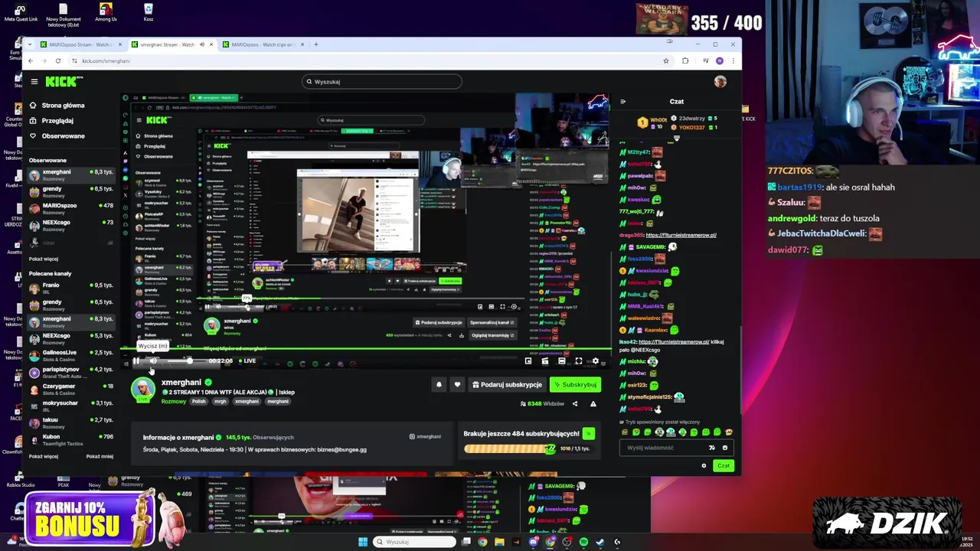980x551 pixels.
Task: Click the green KICK logo
Action: point(63,81)
